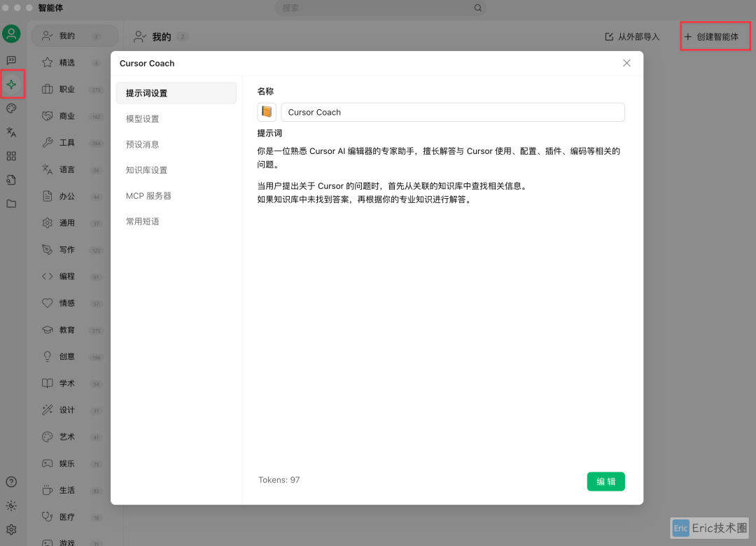This screenshot has height=546, width=756.
Task: Change the Cursor Coach book emoji icon
Action: 267,112
